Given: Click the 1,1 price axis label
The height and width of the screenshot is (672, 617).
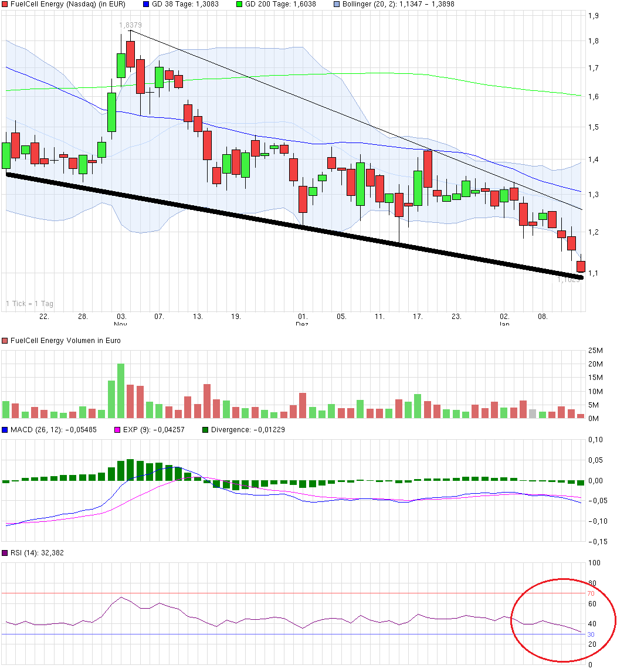Looking at the screenshot, I should [594, 273].
